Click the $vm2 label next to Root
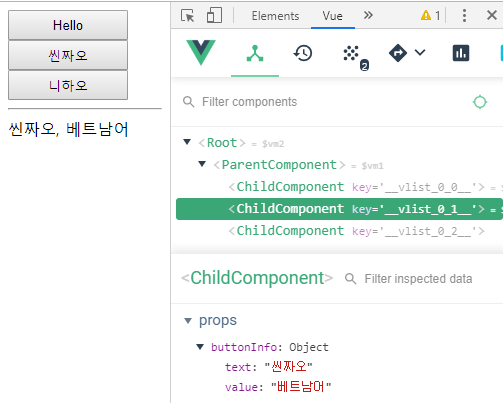Screen dimensions: 503x403 click(x=273, y=144)
